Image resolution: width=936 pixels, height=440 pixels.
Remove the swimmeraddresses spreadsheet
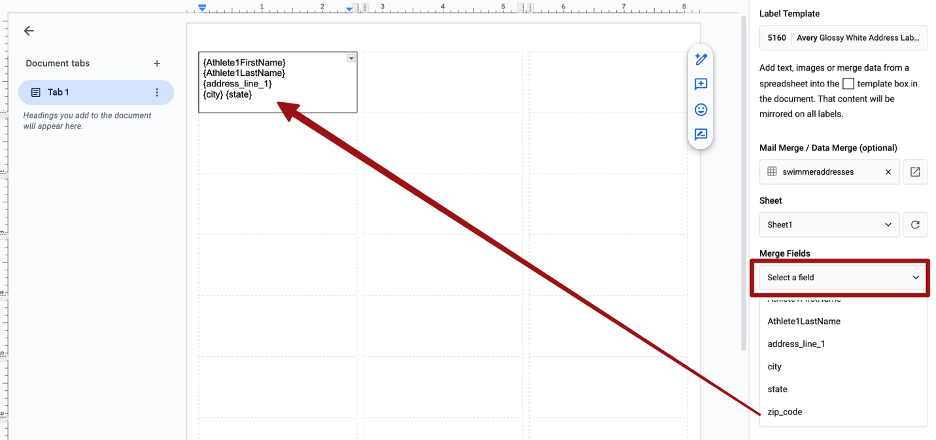(x=887, y=172)
